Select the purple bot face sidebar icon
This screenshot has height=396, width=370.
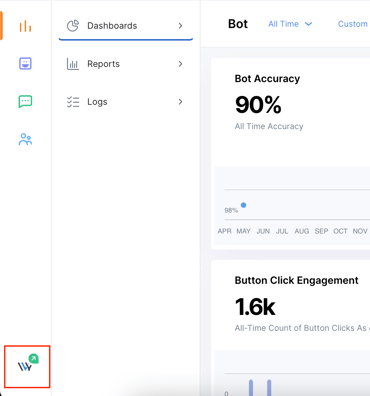tap(25, 63)
